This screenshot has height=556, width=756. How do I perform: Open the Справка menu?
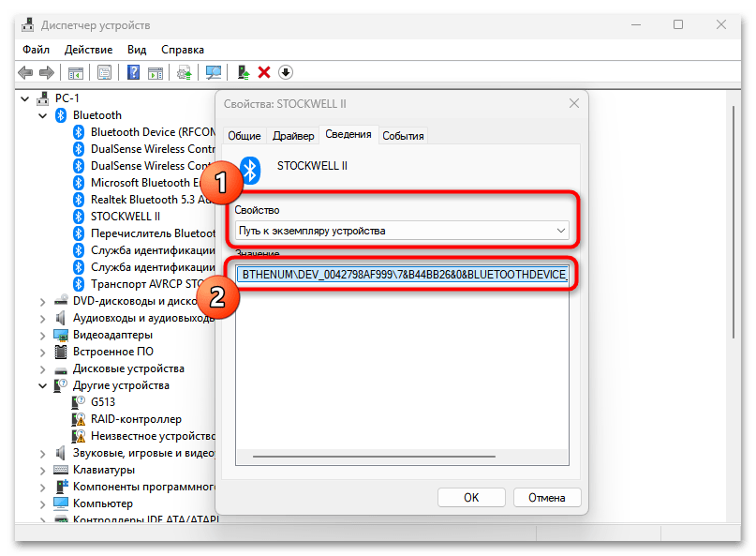point(183,50)
